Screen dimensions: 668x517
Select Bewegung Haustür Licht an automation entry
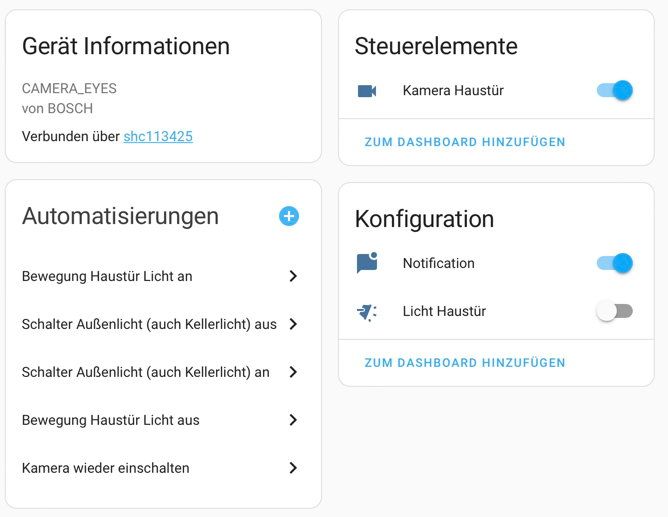pos(107,276)
